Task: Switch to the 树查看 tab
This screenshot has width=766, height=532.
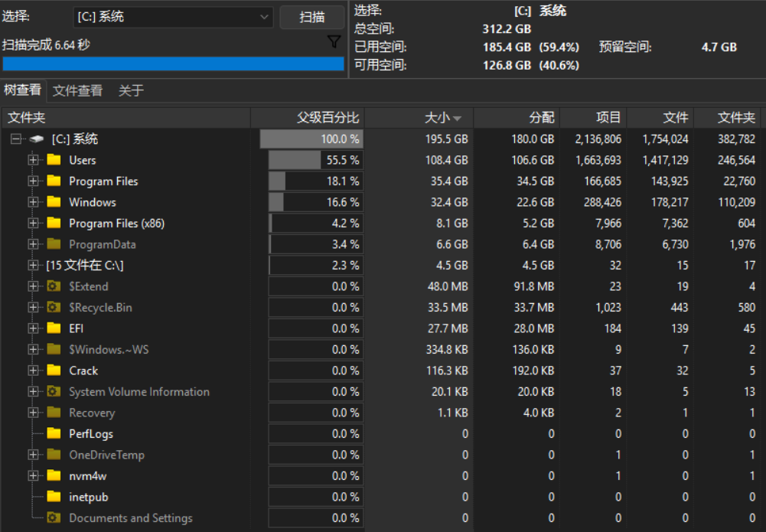Action: coord(22,90)
